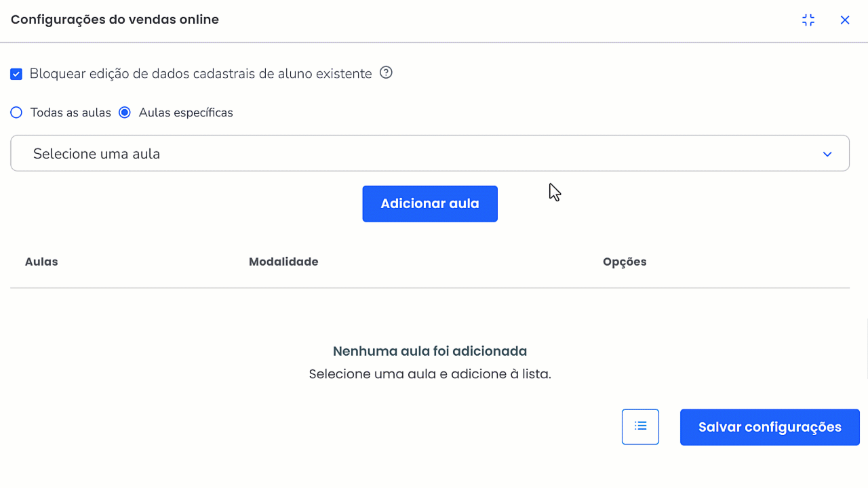The height and width of the screenshot is (488, 868).
Task: Click the Selecione uma aula e adicione hint
Action: [430, 374]
